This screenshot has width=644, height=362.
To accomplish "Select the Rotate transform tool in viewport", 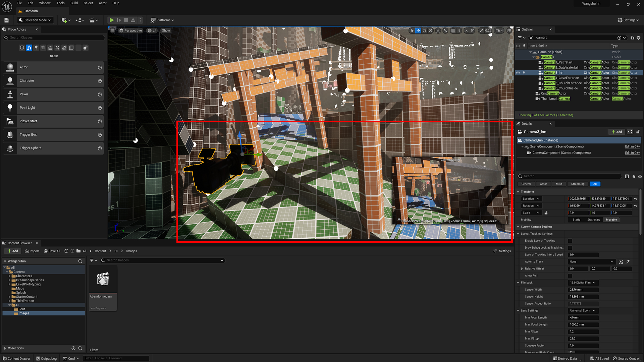I will click(x=424, y=31).
